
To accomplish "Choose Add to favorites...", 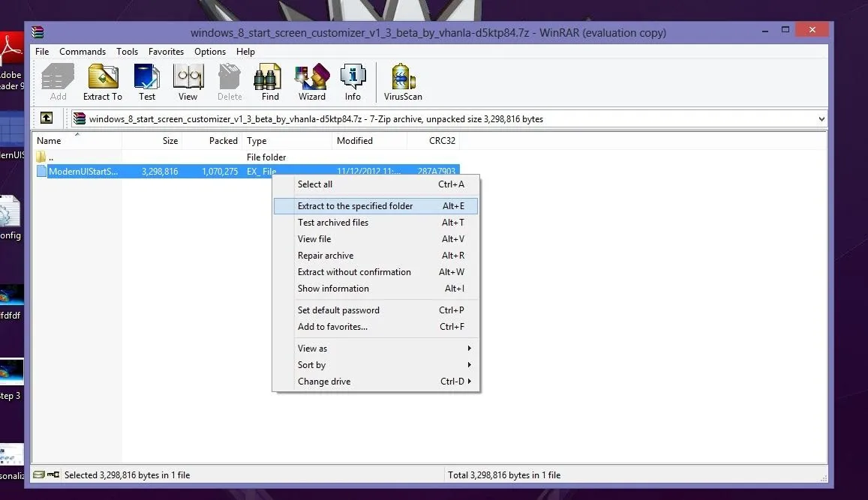I will click(x=377, y=327).
